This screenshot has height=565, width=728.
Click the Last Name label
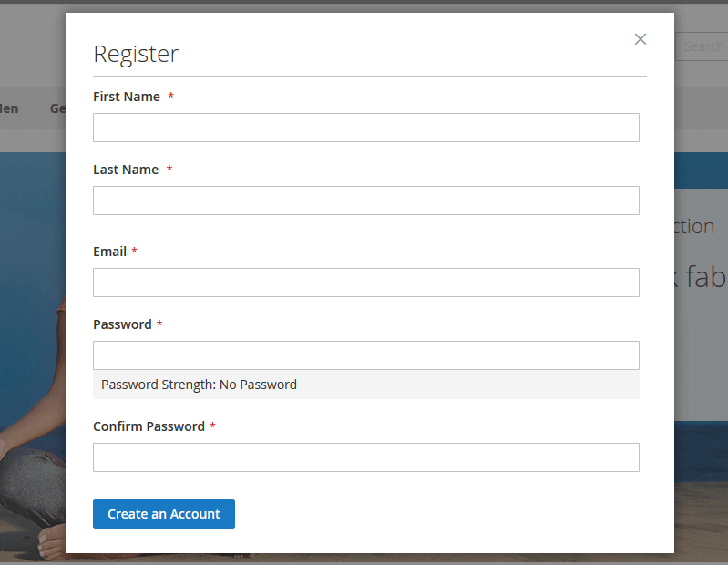(126, 169)
